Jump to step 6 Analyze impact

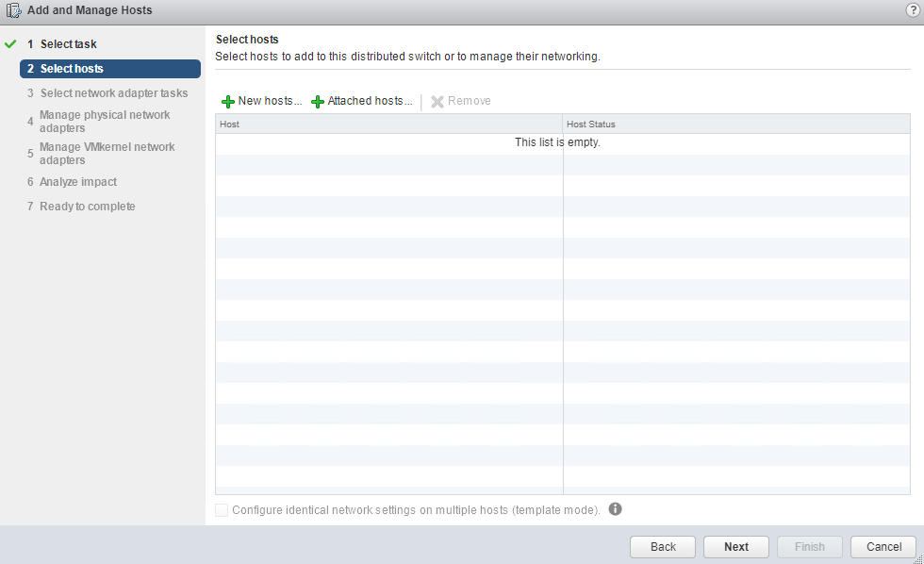(78, 182)
